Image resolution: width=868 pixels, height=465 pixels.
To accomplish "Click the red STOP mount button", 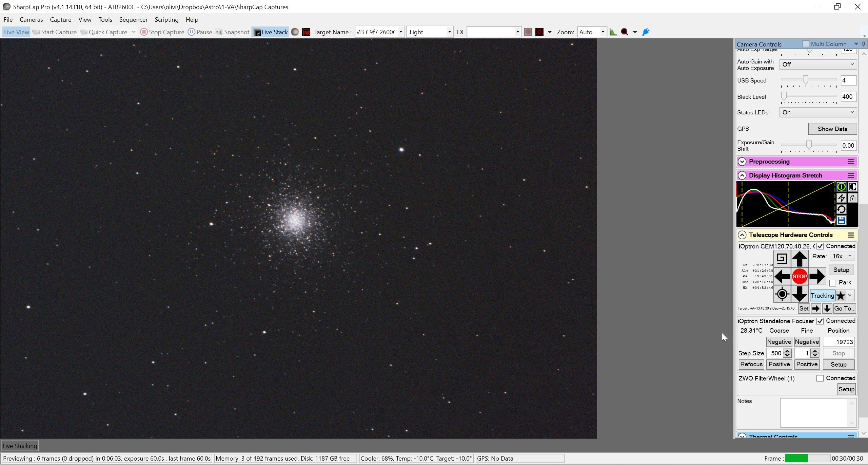I will [x=799, y=276].
